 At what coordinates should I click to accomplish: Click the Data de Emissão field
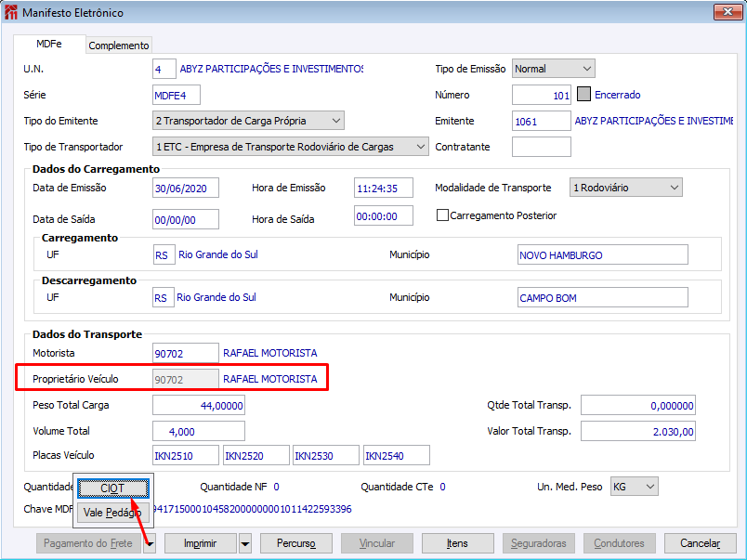pyautogui.click(x=186, y=188)
